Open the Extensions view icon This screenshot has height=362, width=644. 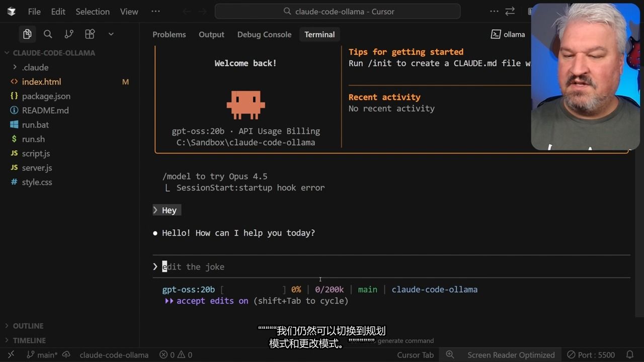(x=90, y=34)
